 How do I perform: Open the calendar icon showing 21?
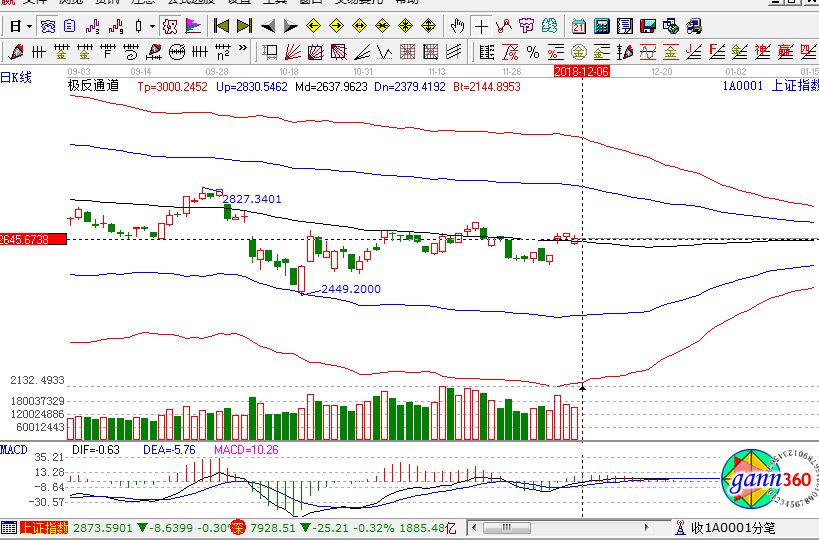click(579, 26)
